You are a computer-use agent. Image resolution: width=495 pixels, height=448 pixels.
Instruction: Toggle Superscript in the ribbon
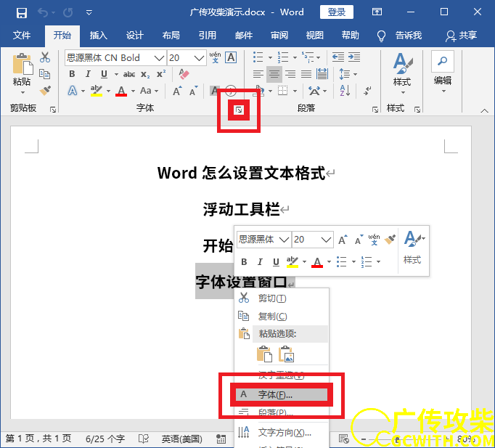[161, 73]
